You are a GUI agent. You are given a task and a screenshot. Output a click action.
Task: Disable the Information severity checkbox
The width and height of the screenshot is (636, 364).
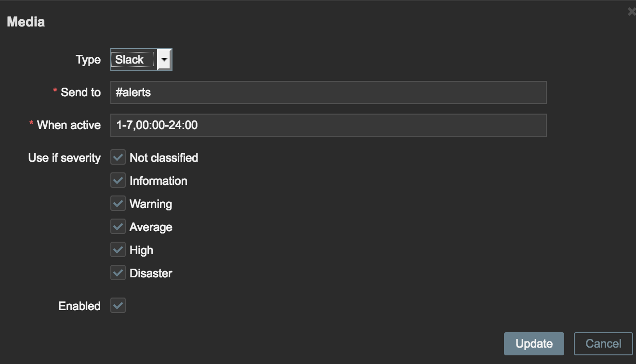(118, 180)
